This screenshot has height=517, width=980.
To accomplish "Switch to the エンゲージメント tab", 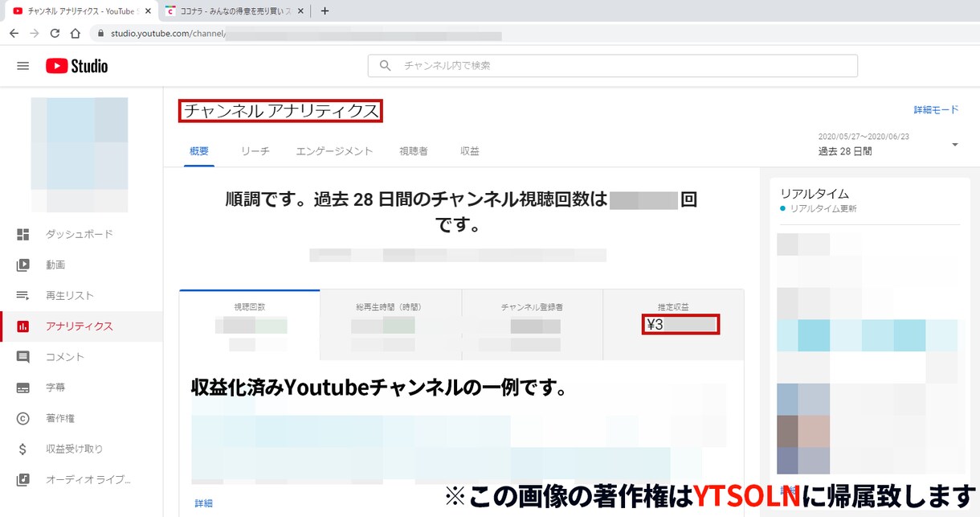I will (334, 151).
